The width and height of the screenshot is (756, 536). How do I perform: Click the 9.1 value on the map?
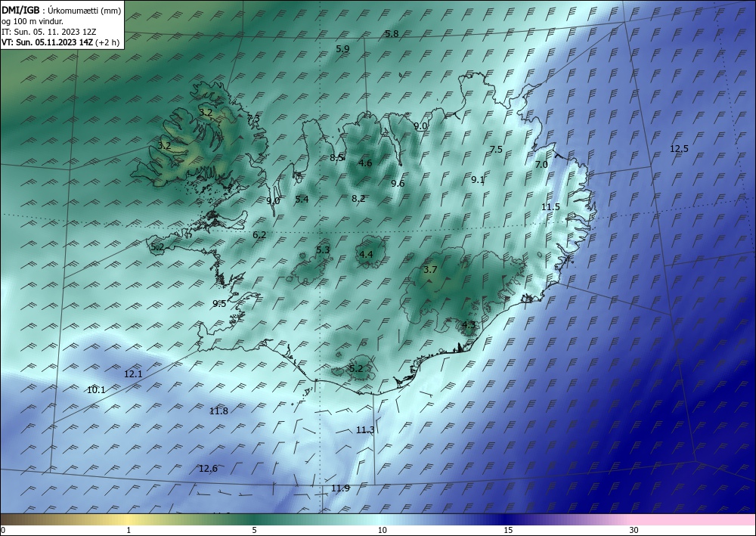click(x=478, y=180)
